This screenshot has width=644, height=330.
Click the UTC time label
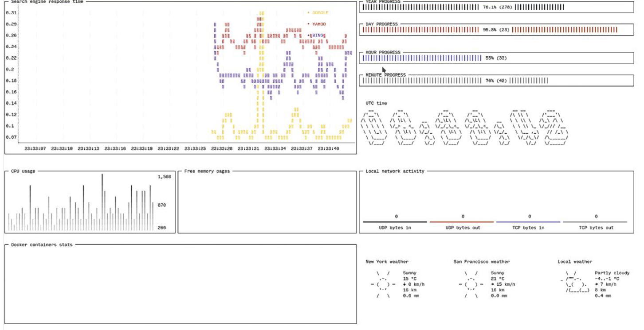[x=376, y=103]
